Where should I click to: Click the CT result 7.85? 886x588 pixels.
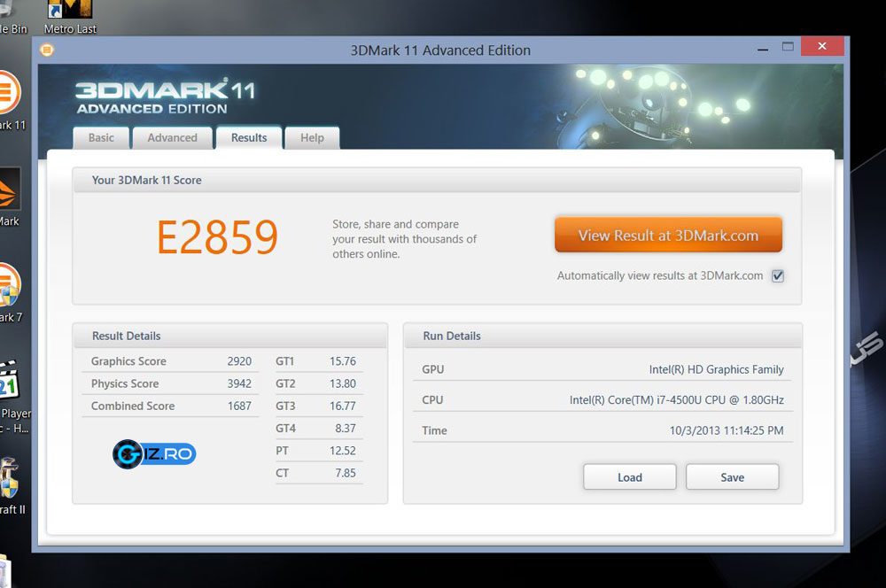[346, 473]
